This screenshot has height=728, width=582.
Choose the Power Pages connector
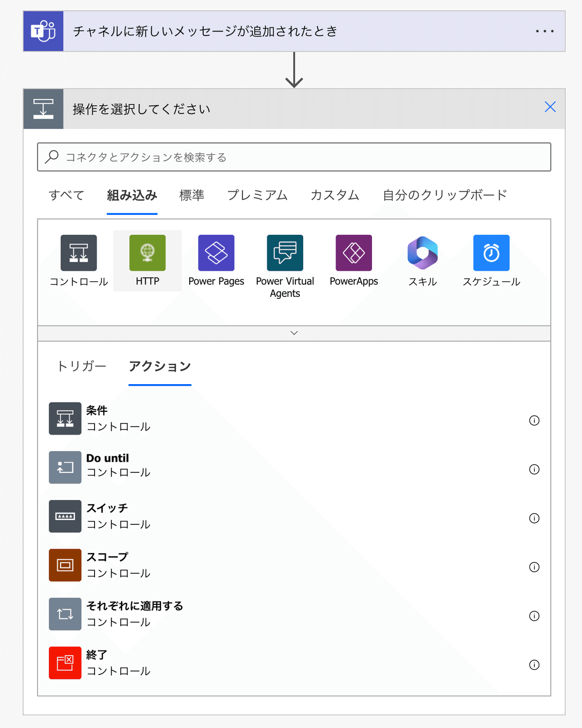[x=216, y=253]
